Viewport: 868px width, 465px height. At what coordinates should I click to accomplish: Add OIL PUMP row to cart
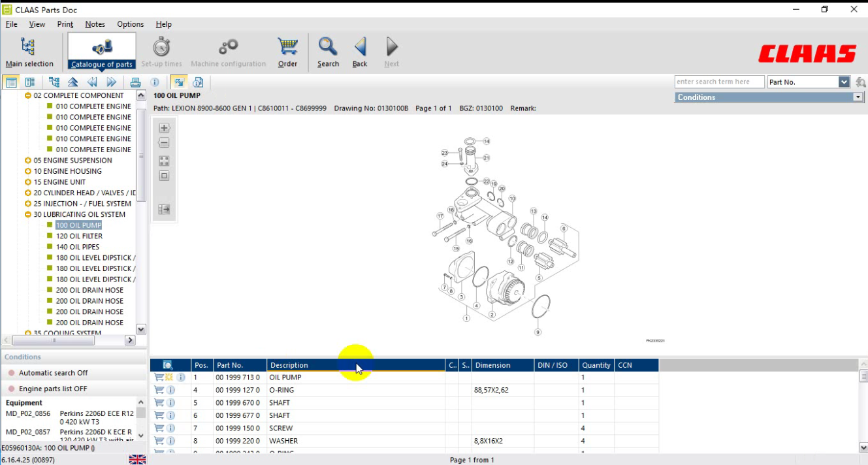(159, 377)
